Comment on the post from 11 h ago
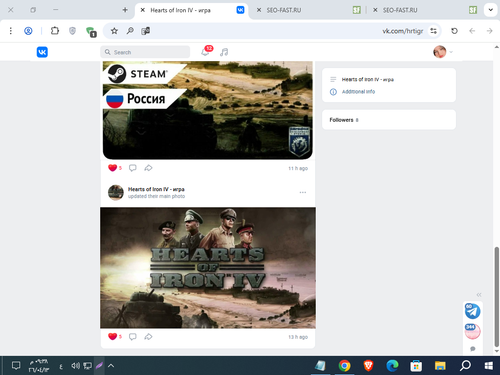This screenshot has height=375, width=500. pyautogui.click(x=133, y=168)
